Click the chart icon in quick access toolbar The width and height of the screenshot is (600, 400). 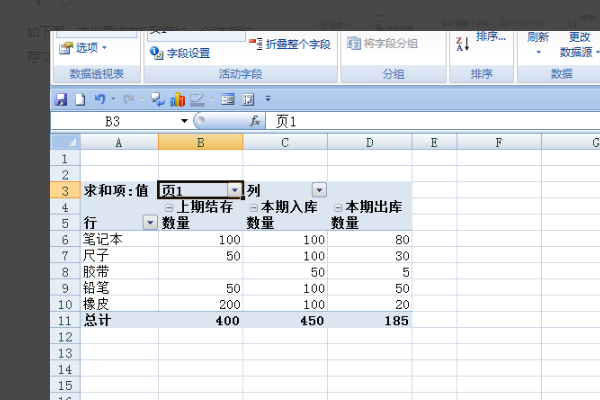(177, 99)
